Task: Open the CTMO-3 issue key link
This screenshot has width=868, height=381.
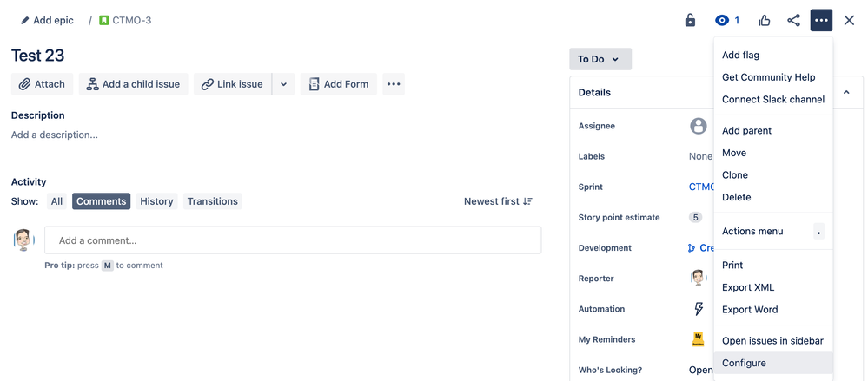Action: pyautogui.click(x=132, y=21)
